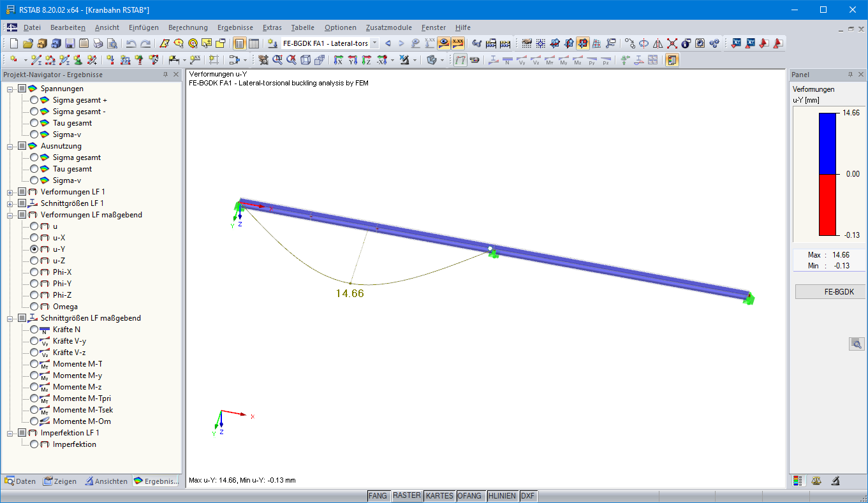Collapse the Schnittgrößen LF maßgebend node
This screenshot has height=503, width=868.
10,318
